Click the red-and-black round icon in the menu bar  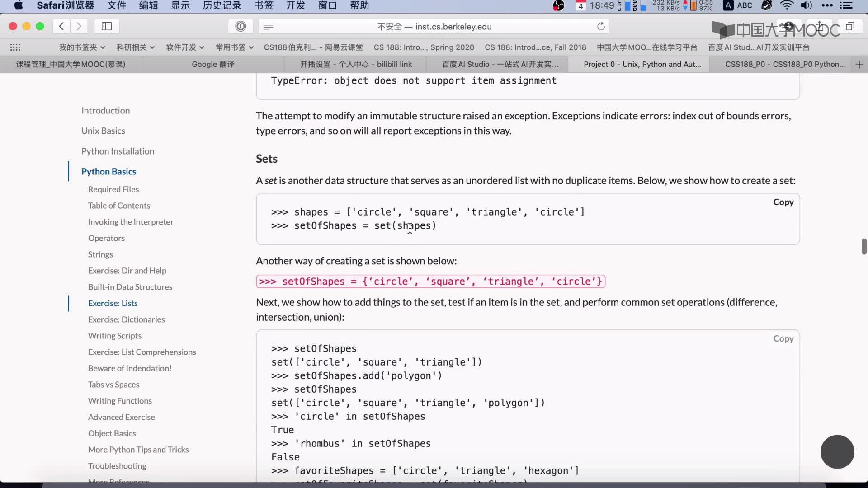(559, 5)
